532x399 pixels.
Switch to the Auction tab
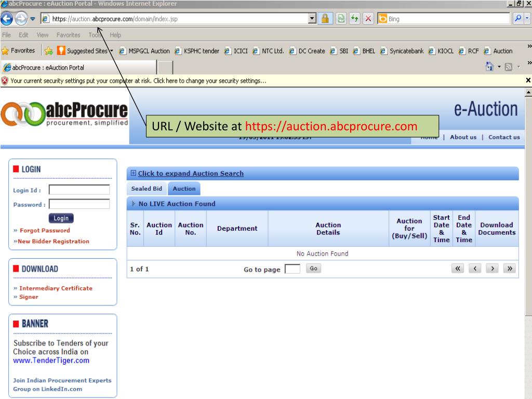coord(184,189)
